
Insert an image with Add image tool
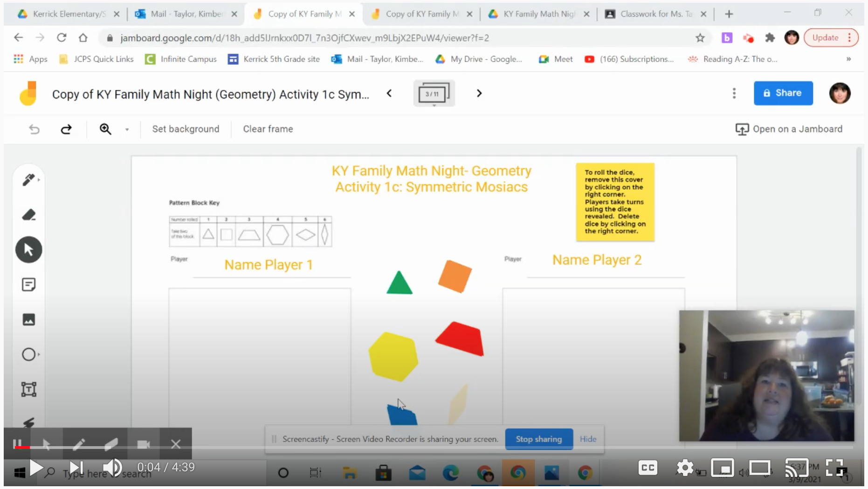point(29,319)
